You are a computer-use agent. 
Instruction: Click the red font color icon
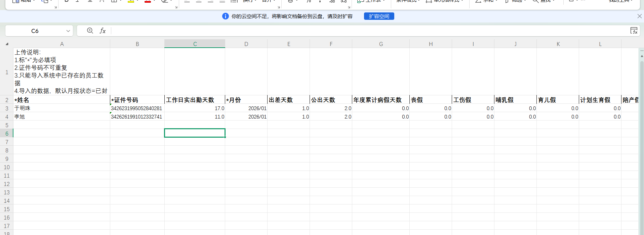tap(148, 1)
